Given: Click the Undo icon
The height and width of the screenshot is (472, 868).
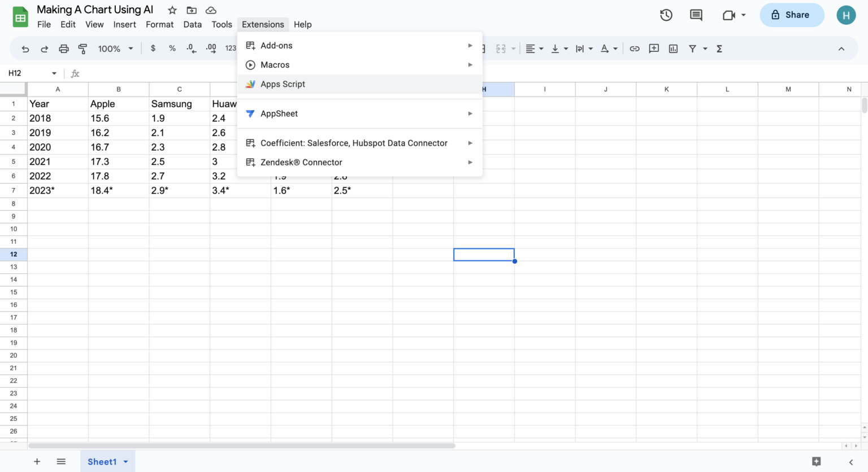Looking at the screenshot, I should coord(25,49).
